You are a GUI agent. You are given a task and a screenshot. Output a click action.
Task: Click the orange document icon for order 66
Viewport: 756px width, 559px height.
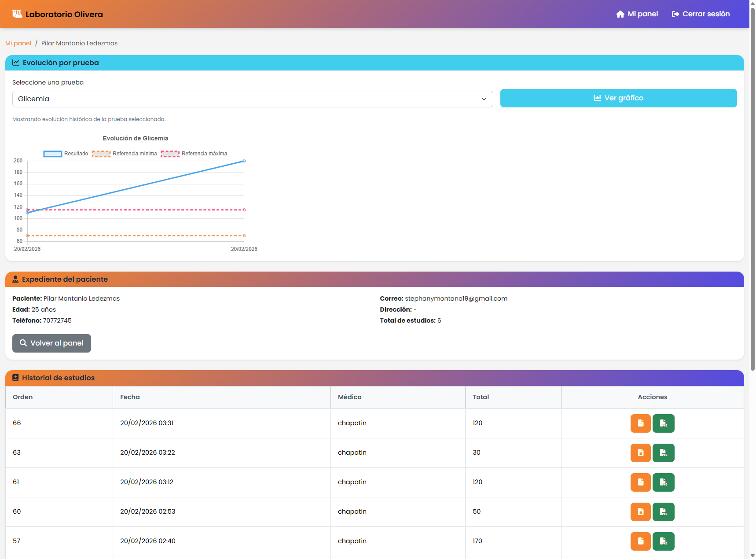pyautogui.click(x=640, y=423)
